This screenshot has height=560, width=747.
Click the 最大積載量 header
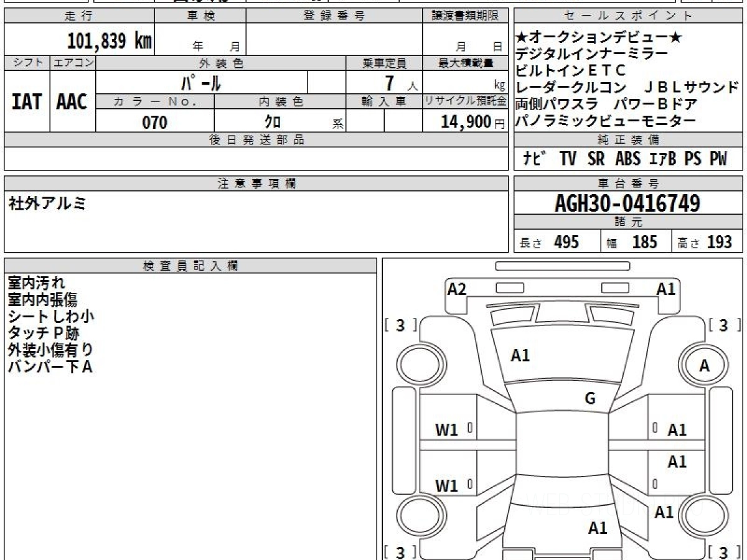point(466,63)
